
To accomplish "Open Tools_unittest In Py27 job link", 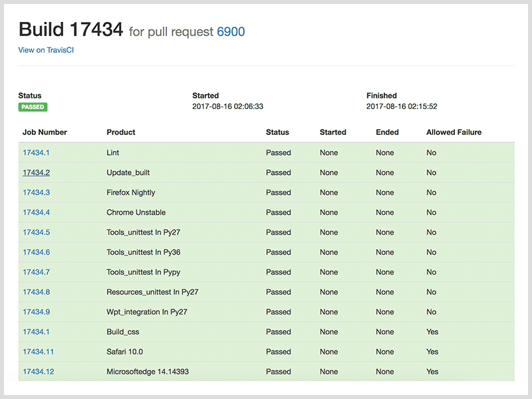I will pyautogui.click(x=35, y=232).
